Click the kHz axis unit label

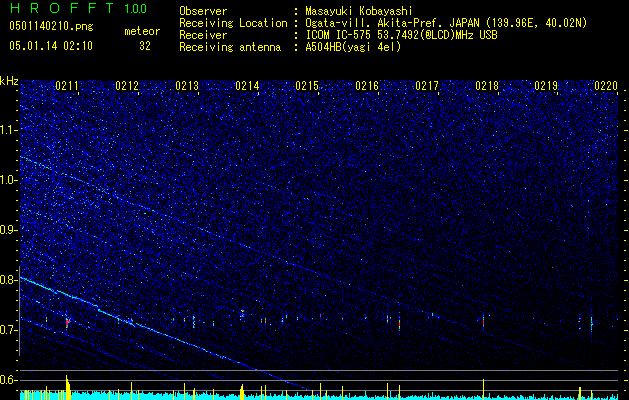click(x=10, y=81)
